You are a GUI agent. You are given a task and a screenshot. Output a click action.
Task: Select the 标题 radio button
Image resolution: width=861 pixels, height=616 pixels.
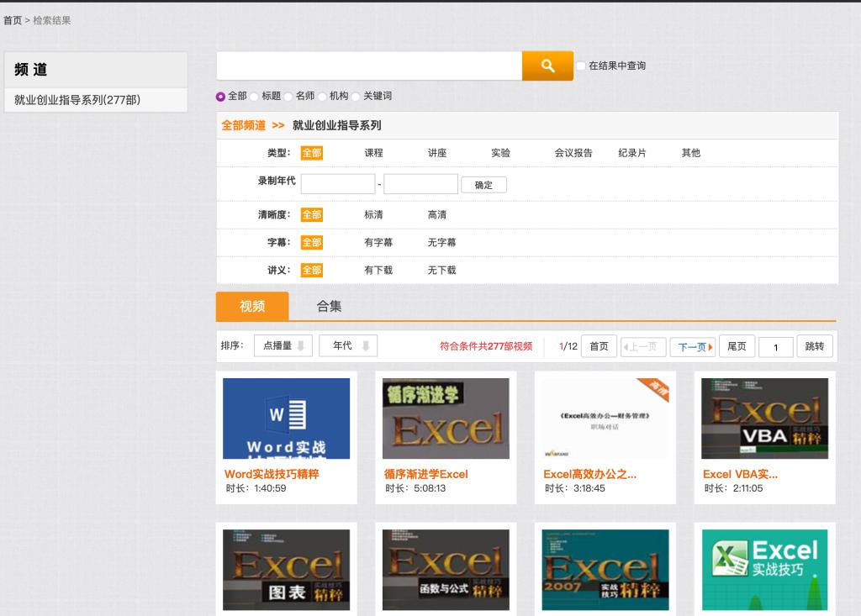point(254,97)
